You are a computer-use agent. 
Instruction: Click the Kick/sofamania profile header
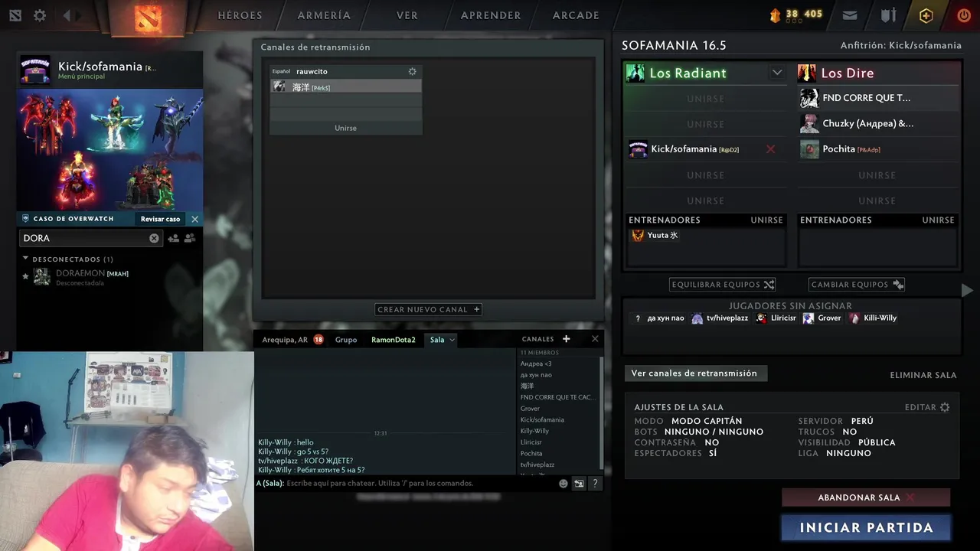pyautogui.click(x=110, y=70)
